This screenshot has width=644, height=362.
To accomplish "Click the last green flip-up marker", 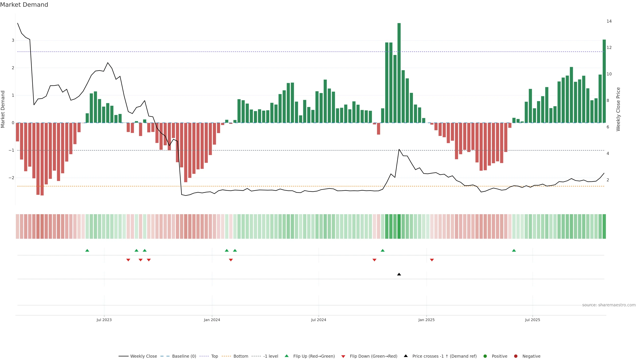I will coord(514,251).
